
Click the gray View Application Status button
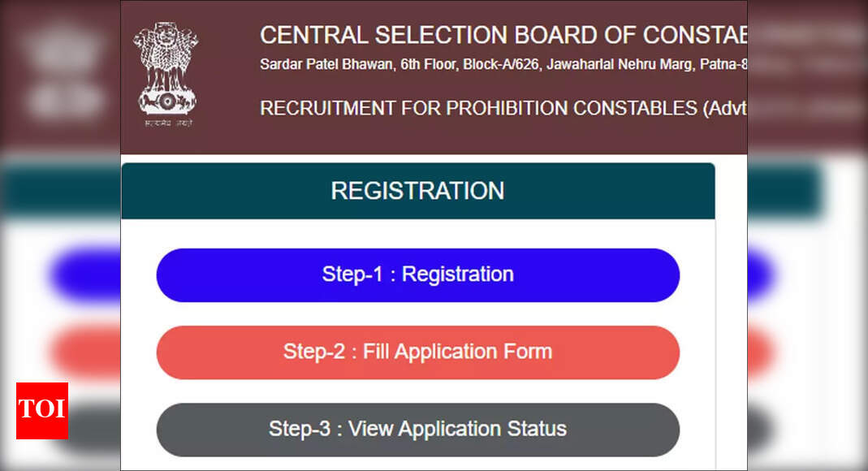pos(417,429)
